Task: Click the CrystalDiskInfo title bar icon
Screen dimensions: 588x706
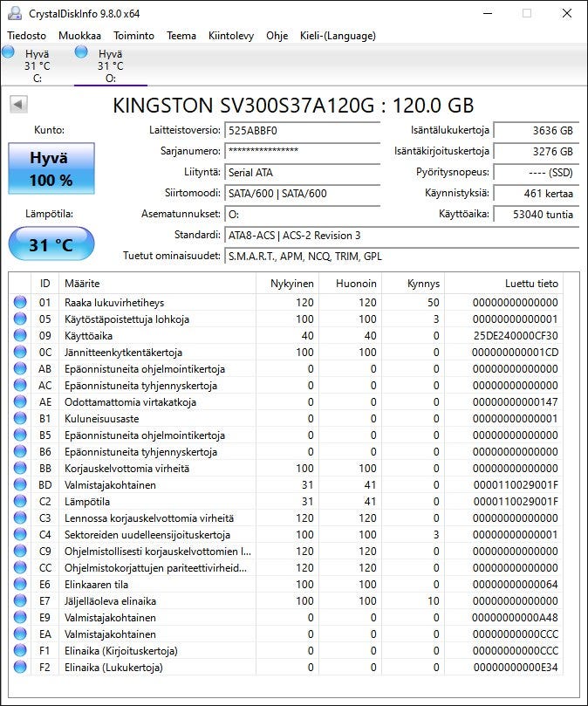Action: coord(15,13)
